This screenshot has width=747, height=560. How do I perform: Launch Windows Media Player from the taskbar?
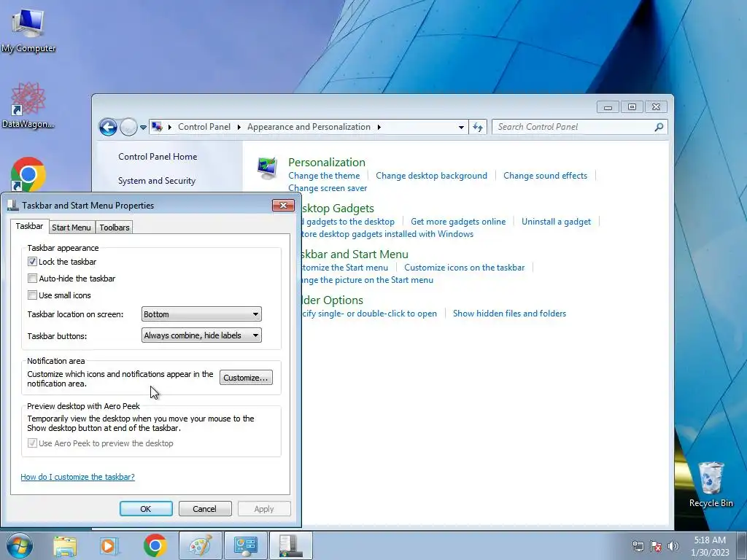[109, 545]
